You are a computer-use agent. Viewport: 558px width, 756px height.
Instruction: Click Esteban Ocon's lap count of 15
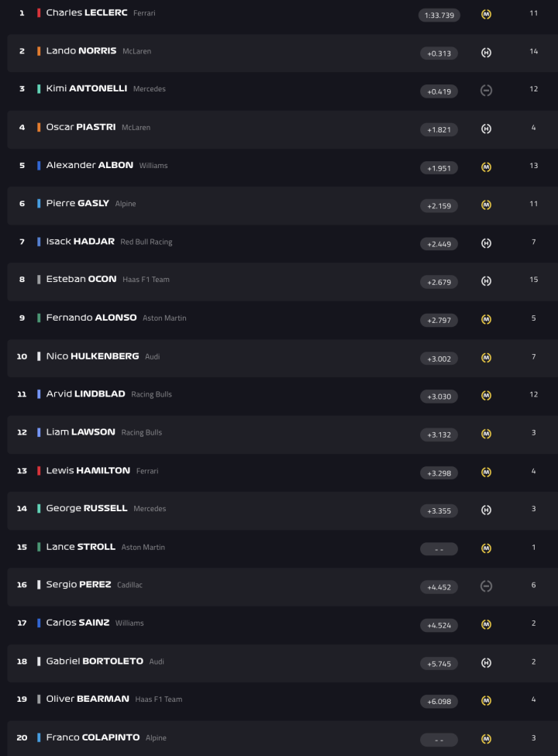click(533, 280)
